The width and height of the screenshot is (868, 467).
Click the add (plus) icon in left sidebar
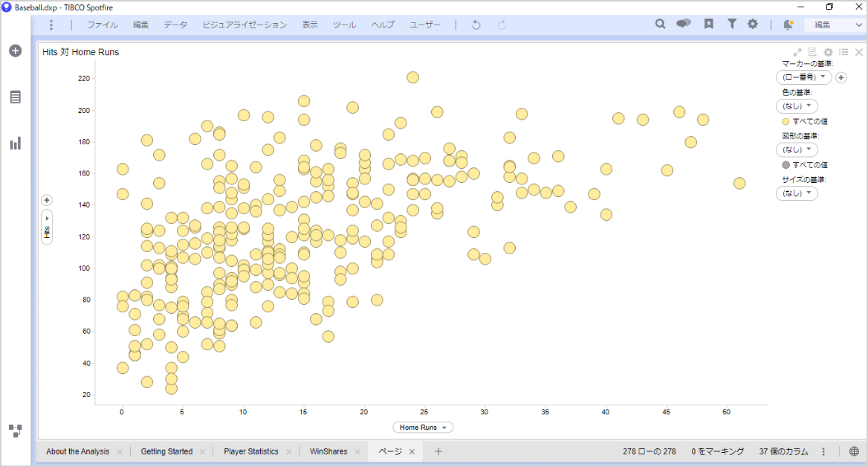pos(15,51)
